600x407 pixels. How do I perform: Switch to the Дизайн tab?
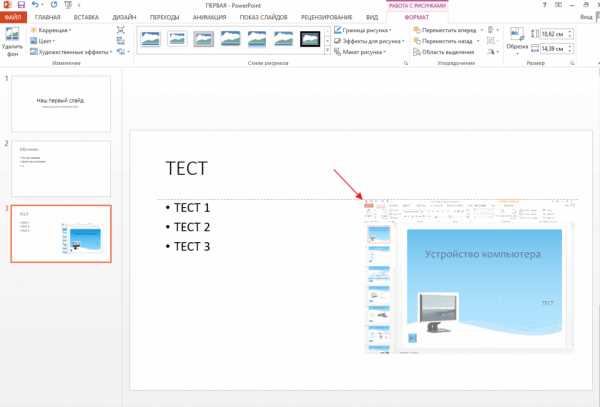[124, 17]
